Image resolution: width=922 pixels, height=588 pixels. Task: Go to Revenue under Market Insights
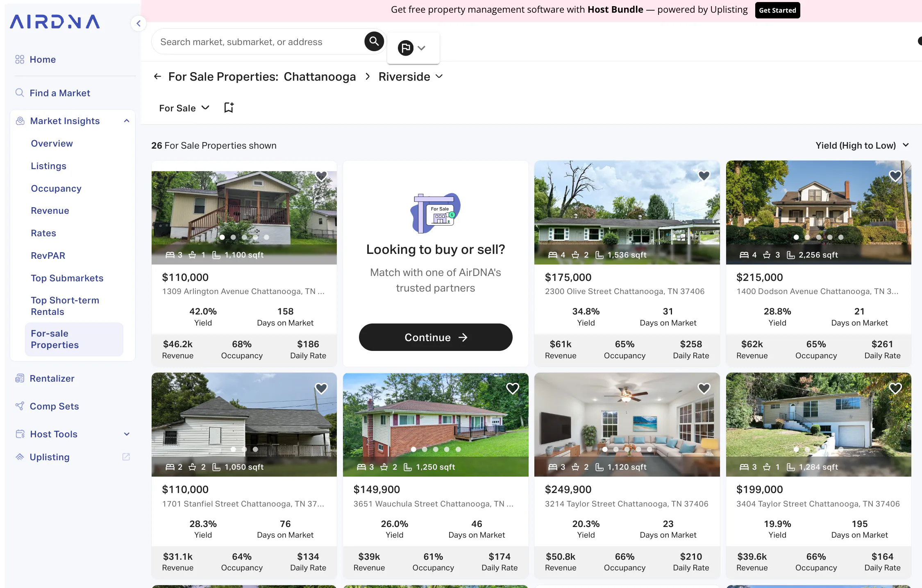[x=50, y=210]
